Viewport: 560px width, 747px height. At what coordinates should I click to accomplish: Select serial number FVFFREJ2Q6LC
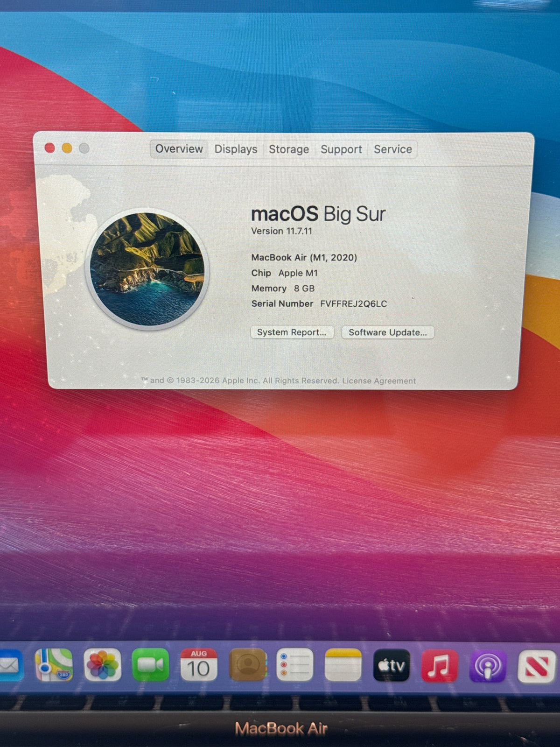tap(354, 304)
